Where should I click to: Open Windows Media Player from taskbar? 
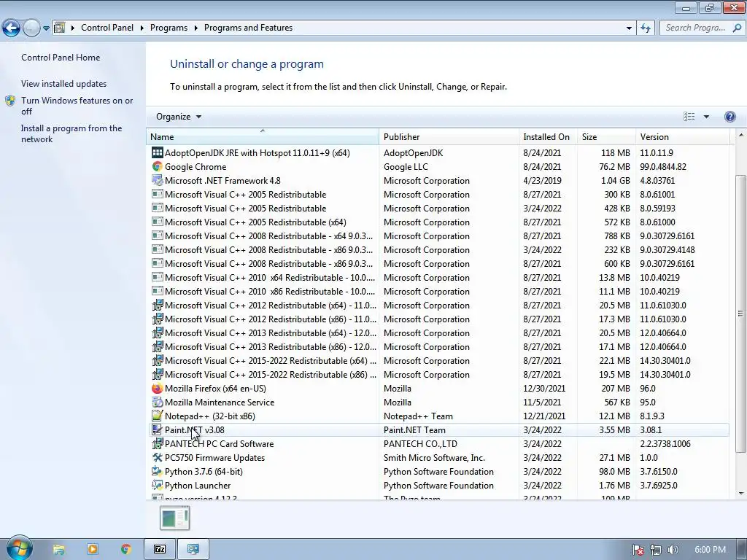point(93,550)
